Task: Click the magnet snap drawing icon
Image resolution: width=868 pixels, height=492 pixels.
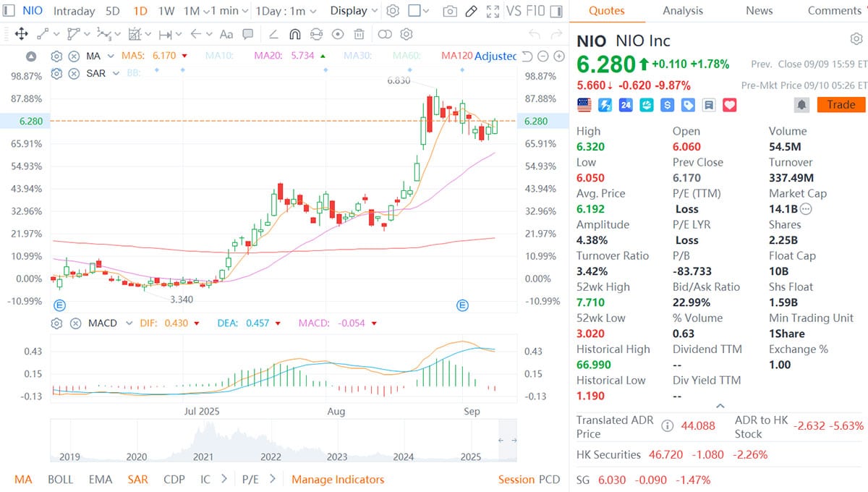Action: coord(295,34)
